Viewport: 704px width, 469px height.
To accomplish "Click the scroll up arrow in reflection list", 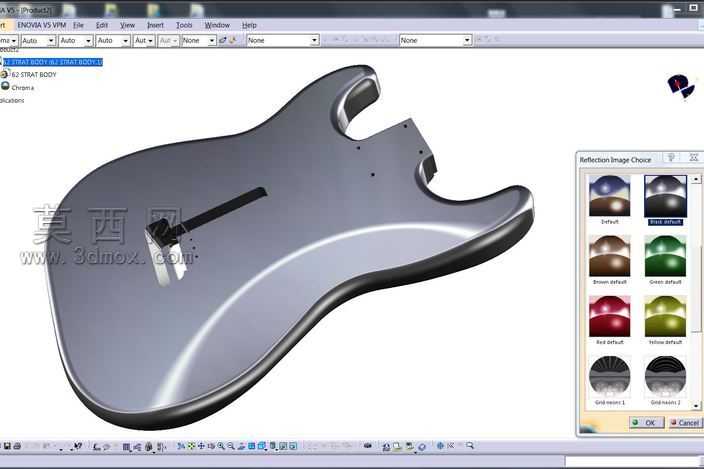I will 696,179.
